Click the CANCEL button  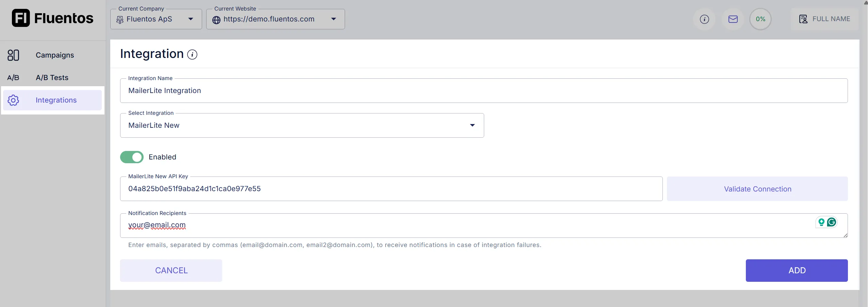[x=171, y=271]
